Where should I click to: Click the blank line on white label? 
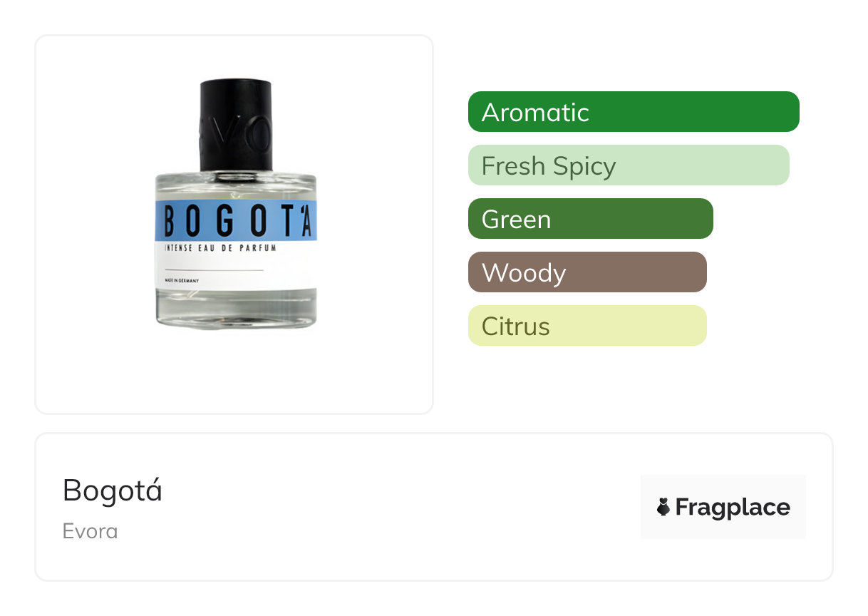click(214, 270)
